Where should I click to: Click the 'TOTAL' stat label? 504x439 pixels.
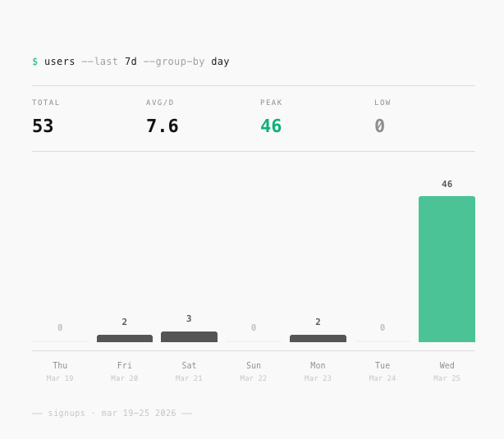tap(46, 103)
